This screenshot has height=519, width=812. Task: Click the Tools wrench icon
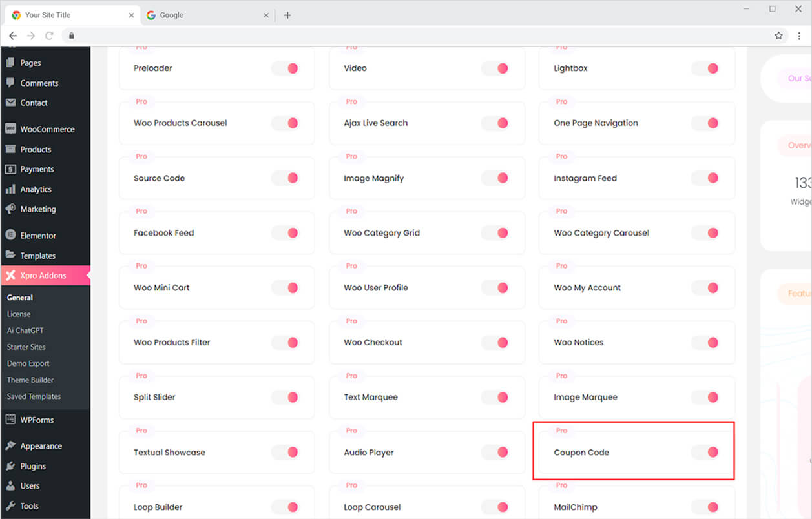coord(10,506)
